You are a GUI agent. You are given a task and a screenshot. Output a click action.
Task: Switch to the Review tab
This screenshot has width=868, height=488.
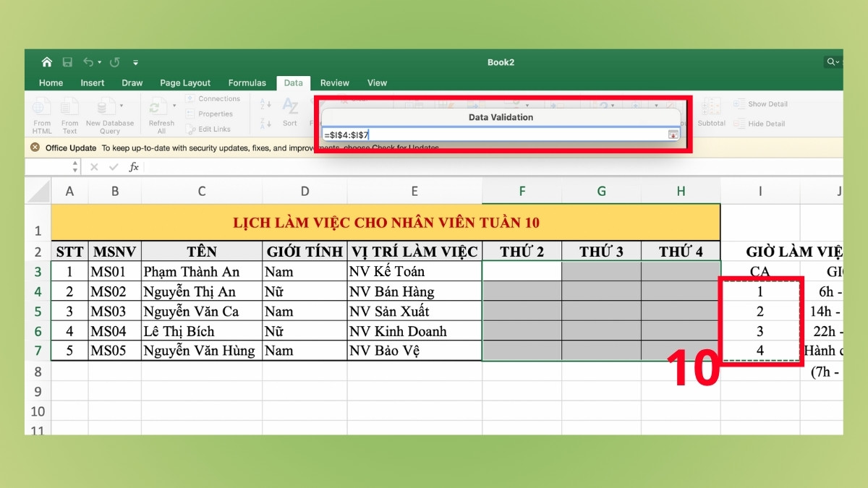tap(334, 82)
